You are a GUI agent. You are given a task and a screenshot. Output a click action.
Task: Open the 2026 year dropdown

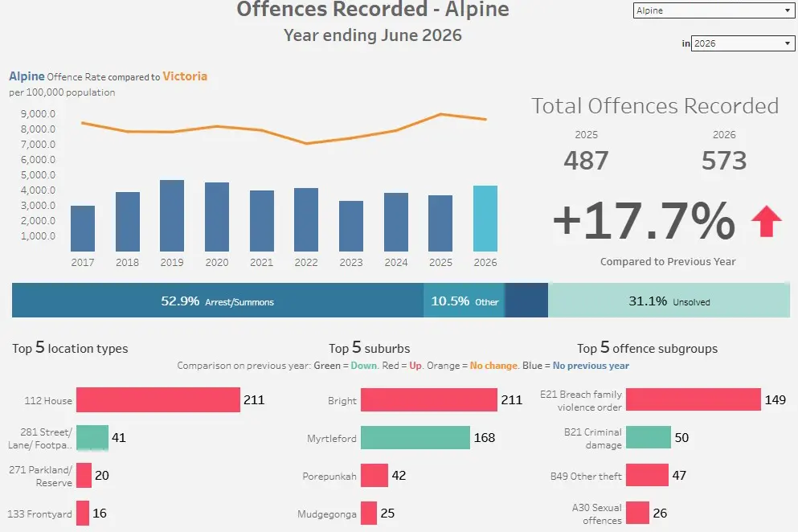(x=743, y=43)
